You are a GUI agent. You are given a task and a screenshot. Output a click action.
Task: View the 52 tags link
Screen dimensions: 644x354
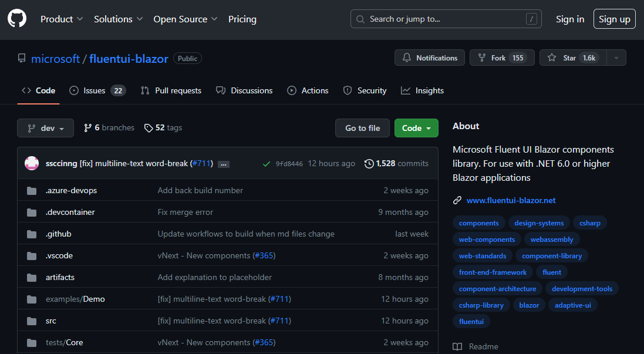[163, 128]
